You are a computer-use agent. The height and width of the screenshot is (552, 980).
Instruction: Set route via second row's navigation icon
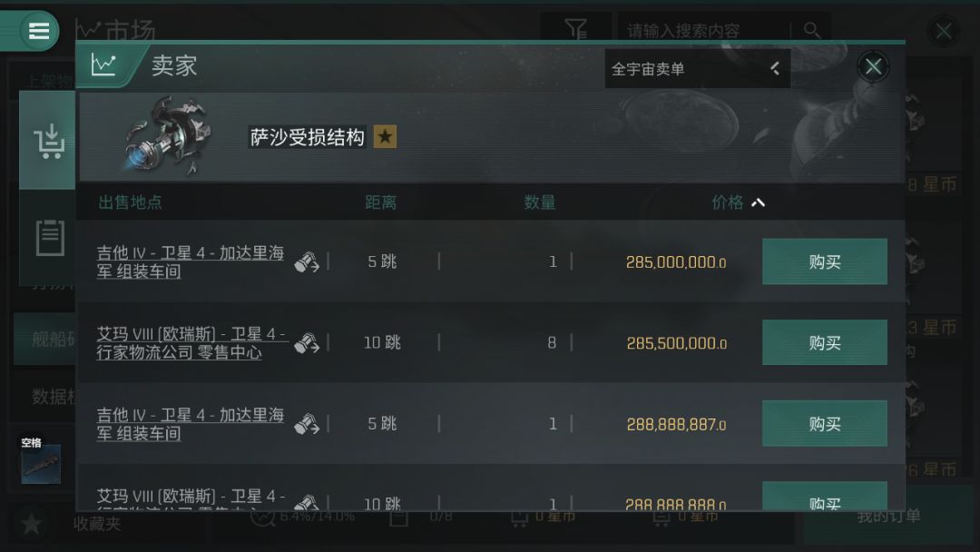click(x=307, y=343)
